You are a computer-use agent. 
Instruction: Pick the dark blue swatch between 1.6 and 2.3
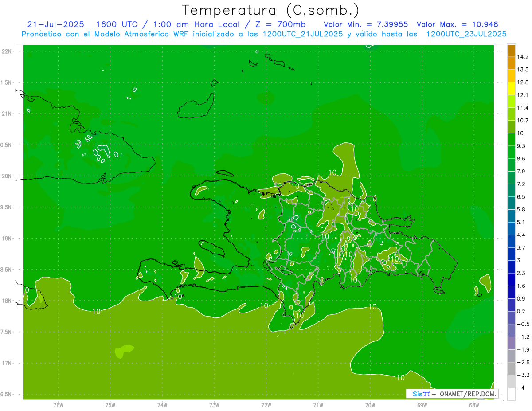(x=511, y=279)
